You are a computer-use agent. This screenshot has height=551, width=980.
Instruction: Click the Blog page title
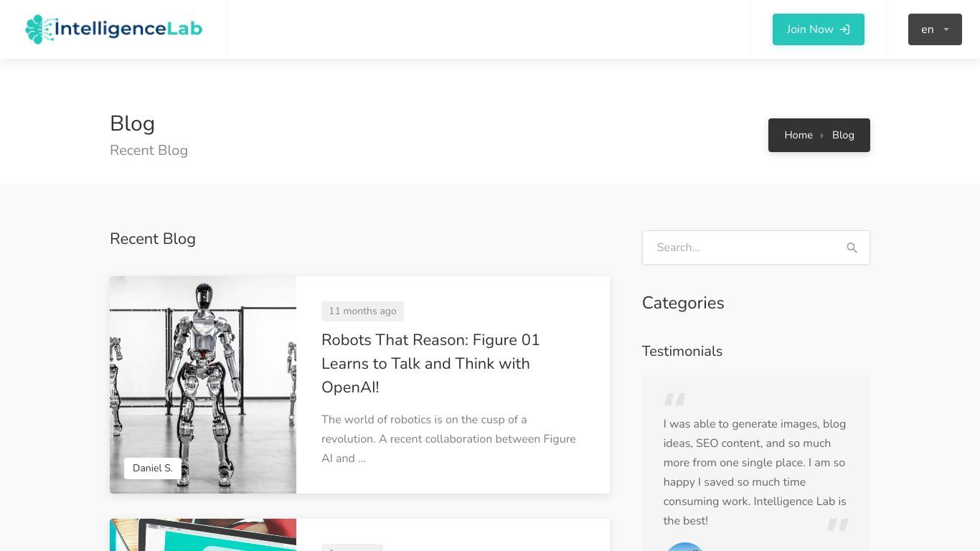pos(132,123)
